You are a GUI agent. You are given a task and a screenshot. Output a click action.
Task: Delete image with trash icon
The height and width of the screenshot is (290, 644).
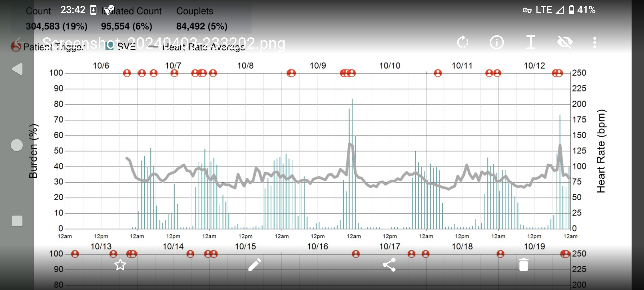(524, 265)
